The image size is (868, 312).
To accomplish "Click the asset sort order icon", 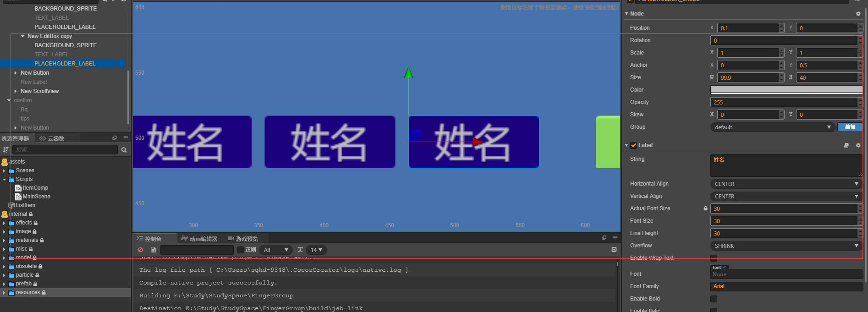I will [x=5, y=150].
